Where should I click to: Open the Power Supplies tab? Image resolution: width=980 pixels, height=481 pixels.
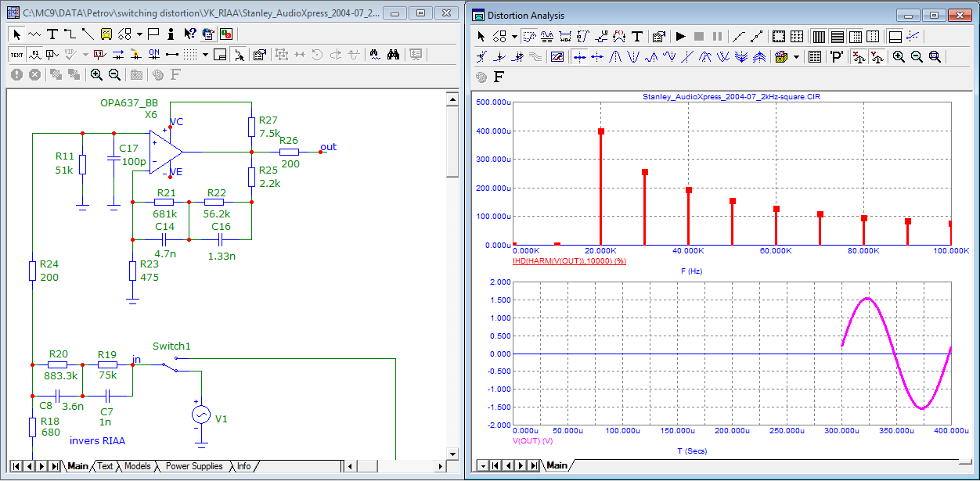194,466
